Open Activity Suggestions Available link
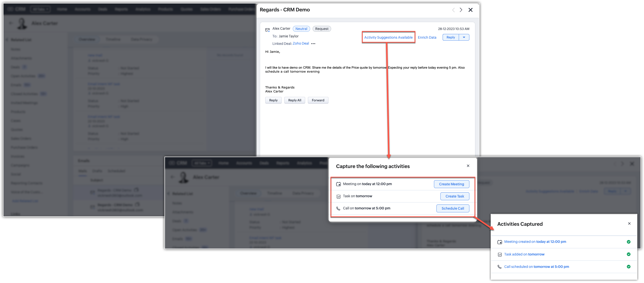Screen dimensions: 644x283 388,37
